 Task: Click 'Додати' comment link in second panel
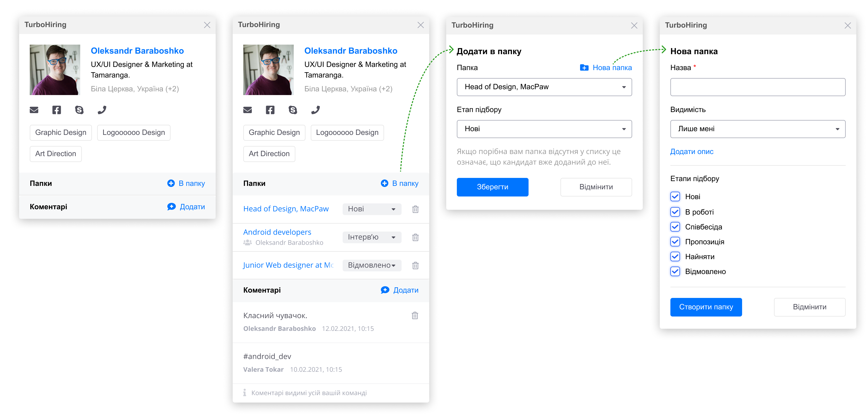click(x=406, y=290)
